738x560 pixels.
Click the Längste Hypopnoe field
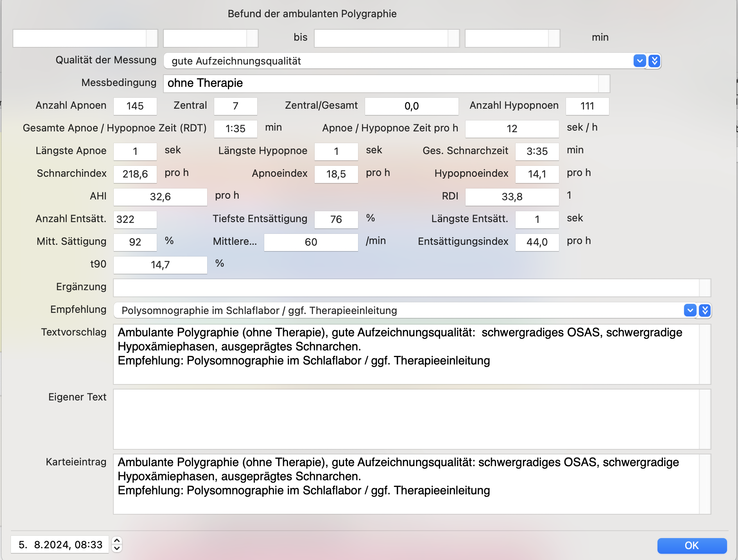[x=336, y=151]
